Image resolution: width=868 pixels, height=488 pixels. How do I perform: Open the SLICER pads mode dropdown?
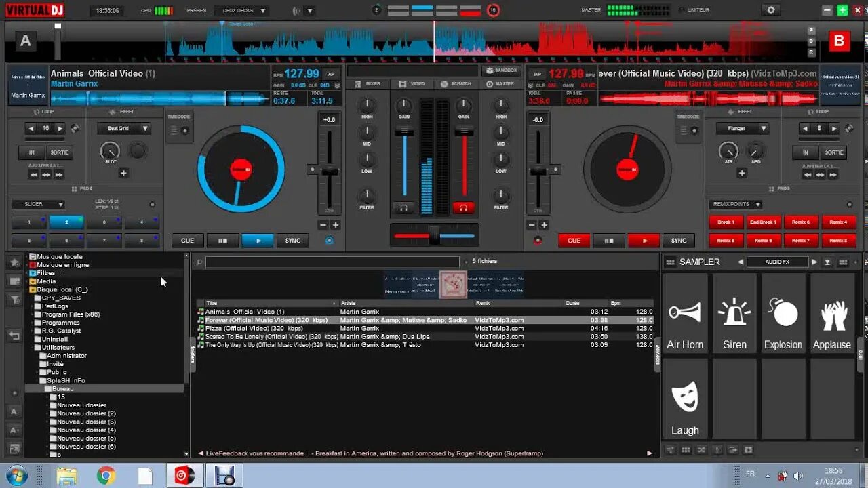coord(38,204)
